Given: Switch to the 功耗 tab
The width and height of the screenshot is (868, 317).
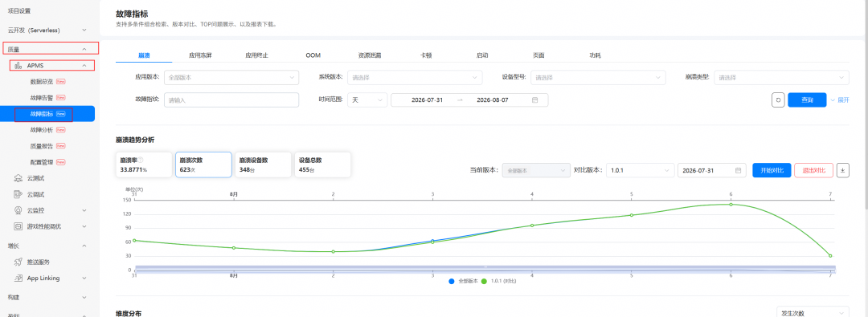Looking at the screenshot, I should 595,55.
